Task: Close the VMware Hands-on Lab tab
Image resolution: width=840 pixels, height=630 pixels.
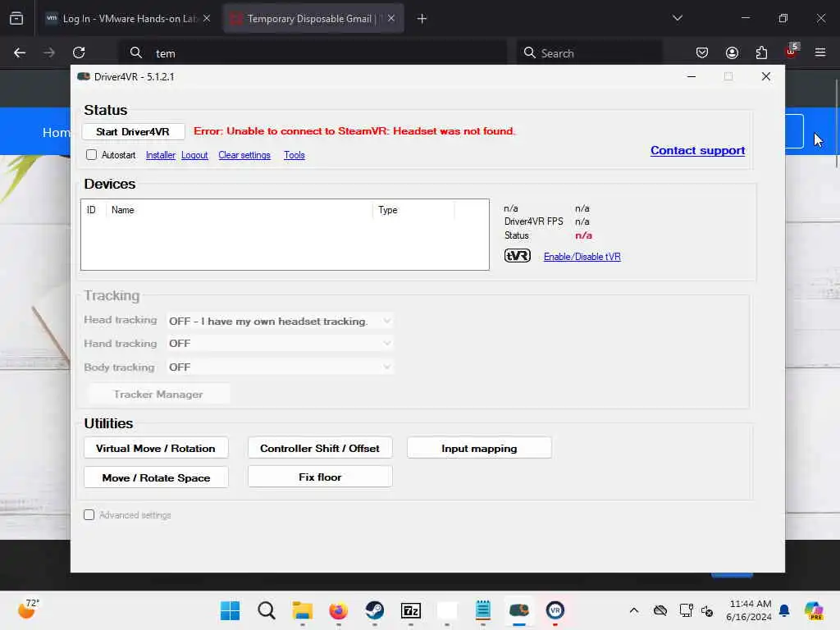Action: [x=207, y=18]
